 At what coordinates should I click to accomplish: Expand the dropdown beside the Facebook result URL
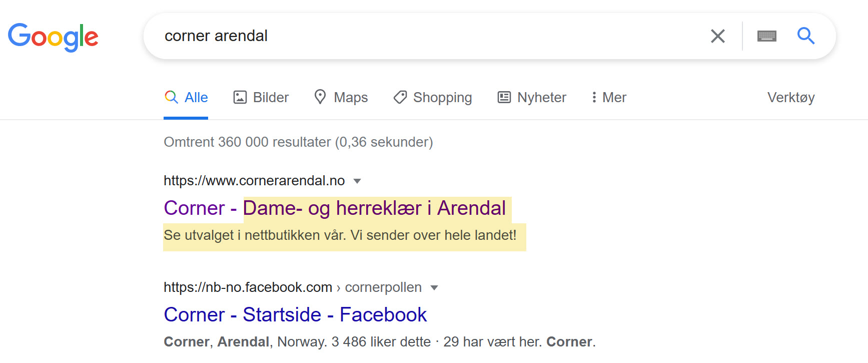pyautogui.click(x=435, y=287)
